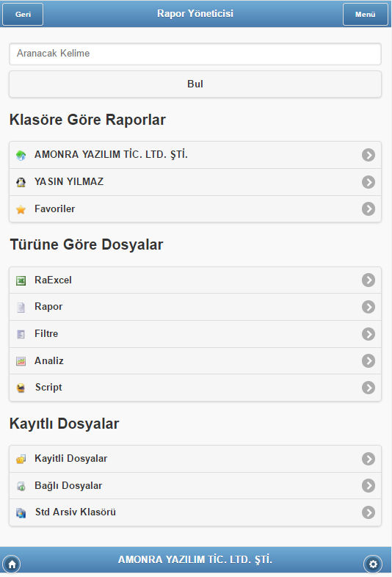This screenshot has height=577, width=392.
Task: Click the penguin icon beside YASIN YILMAZ
Action: pyautogui.click(x=21, y=182)
